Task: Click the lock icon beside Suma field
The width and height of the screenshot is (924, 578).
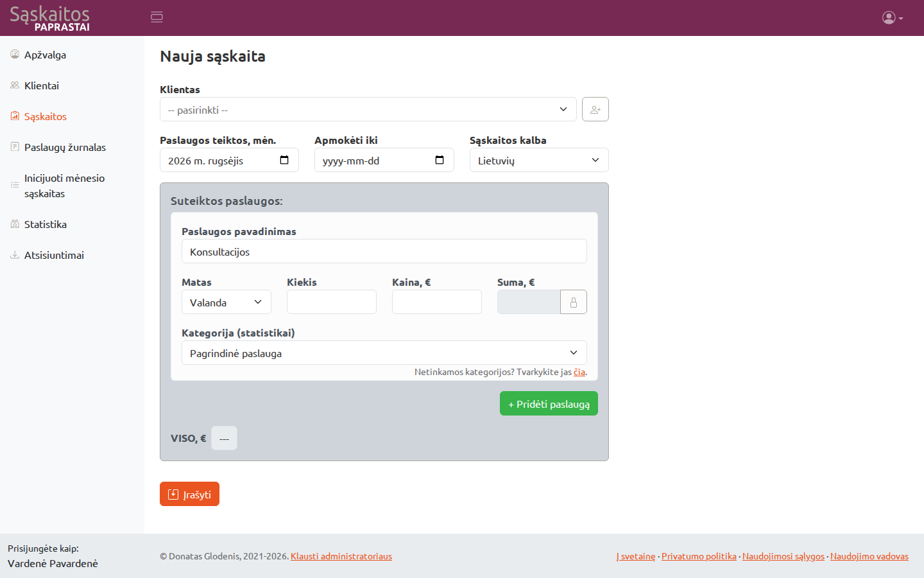Action: [x=574, y=302]
